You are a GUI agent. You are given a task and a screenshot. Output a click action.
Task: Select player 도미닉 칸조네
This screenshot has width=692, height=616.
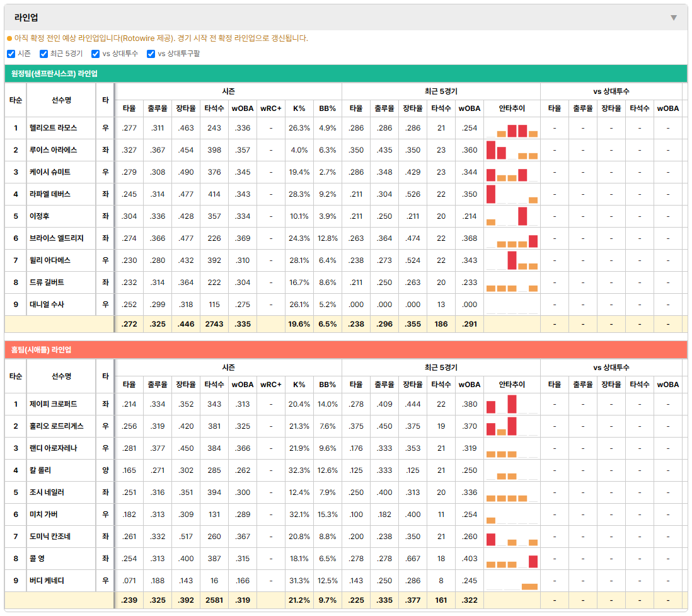tap(50, 537)
